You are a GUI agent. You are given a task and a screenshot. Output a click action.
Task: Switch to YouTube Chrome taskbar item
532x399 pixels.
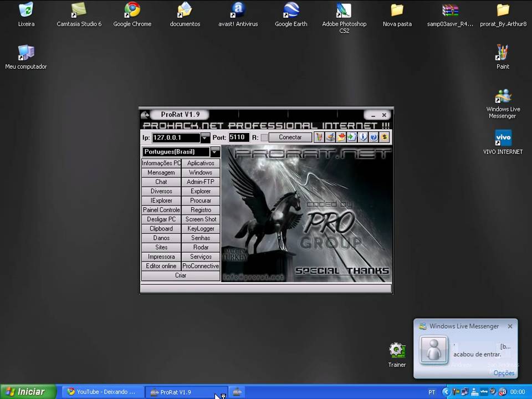pos(103,392)
